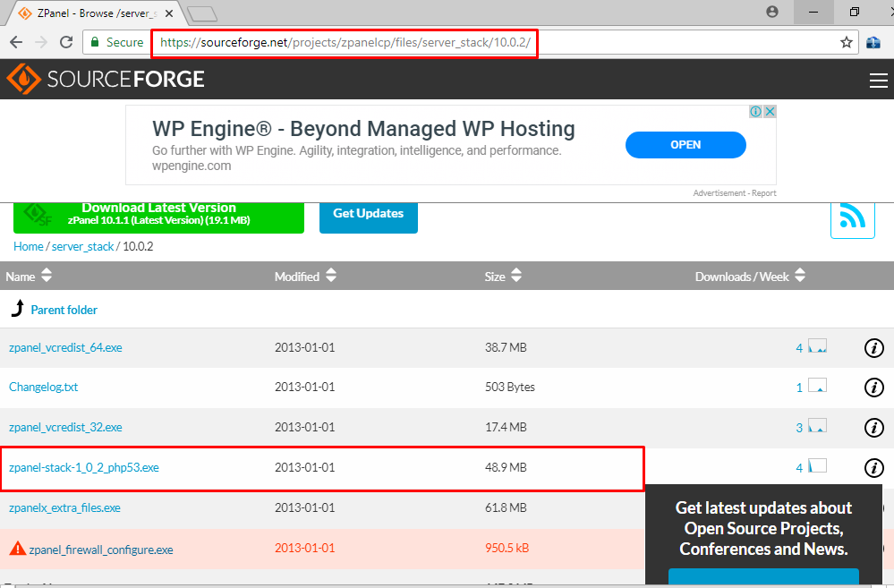Viewport: 894px width, 588px height.
Task: Follow the Home breadcrumb link
Action: pyautogui.click(x=28, y=246)
